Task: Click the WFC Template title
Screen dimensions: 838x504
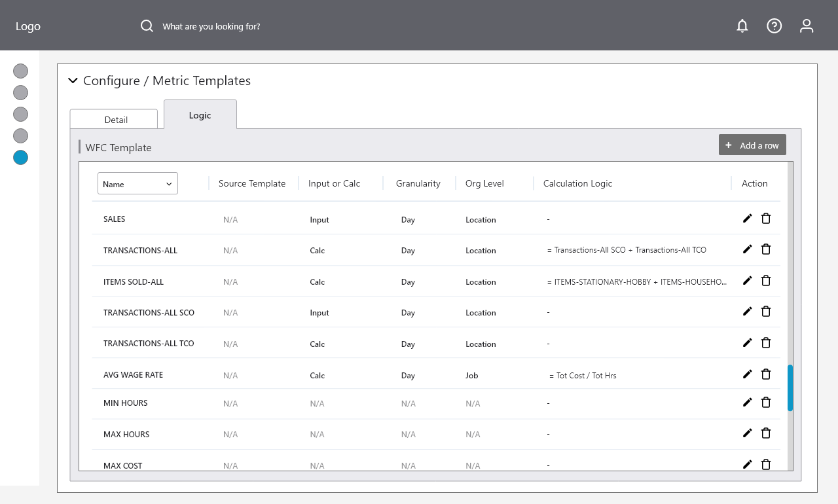Action: (118, 147)
